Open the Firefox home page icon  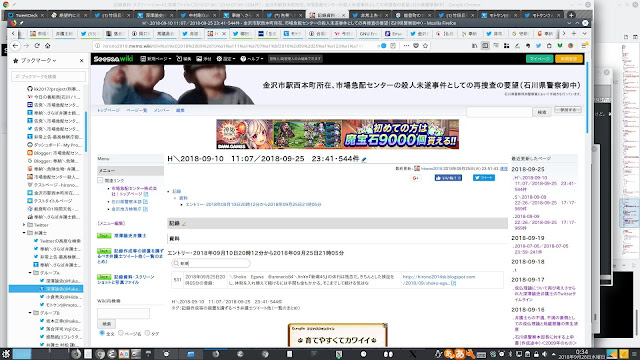pyautogui.click(x=47, y=46)
